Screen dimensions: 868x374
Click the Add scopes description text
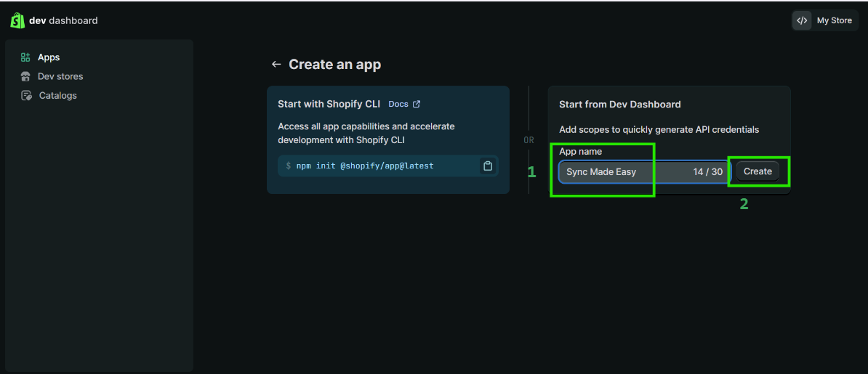[x=659, y=130]
